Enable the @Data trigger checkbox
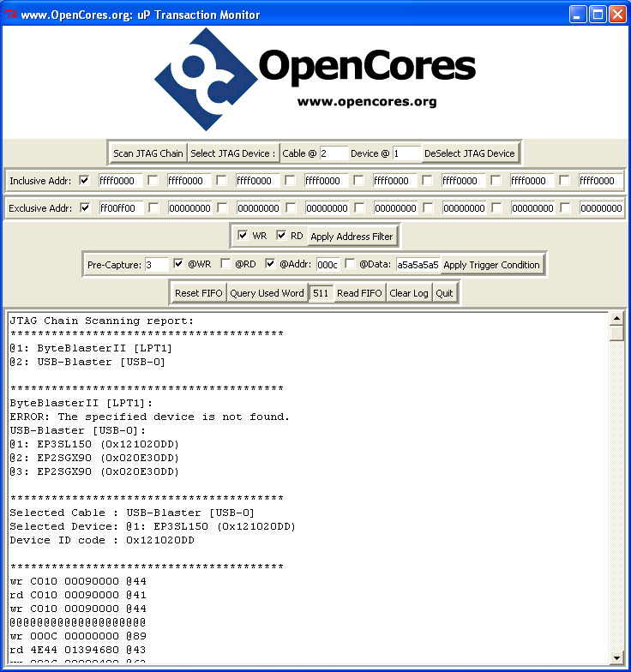This screenshot has width=631, height=672. pyautogui.click(x=350, y=264)
